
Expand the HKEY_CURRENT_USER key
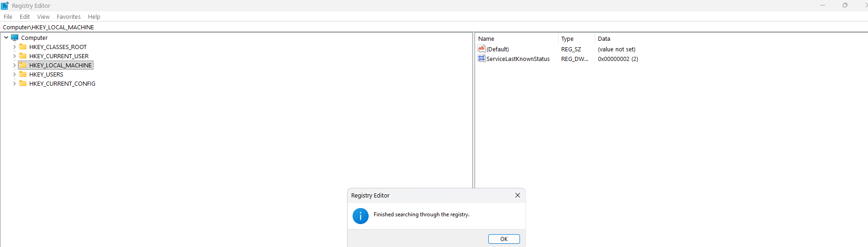(14, 56)
